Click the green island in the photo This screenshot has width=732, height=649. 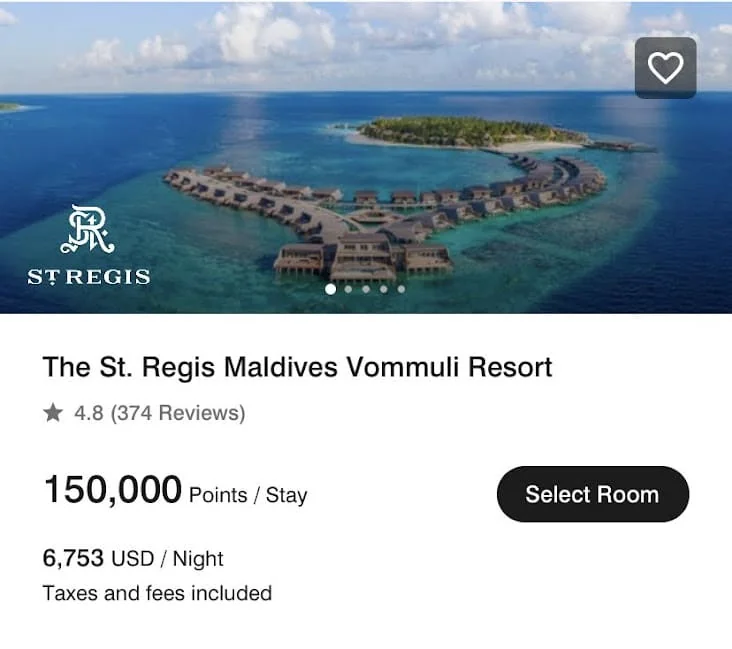[470, 131]
